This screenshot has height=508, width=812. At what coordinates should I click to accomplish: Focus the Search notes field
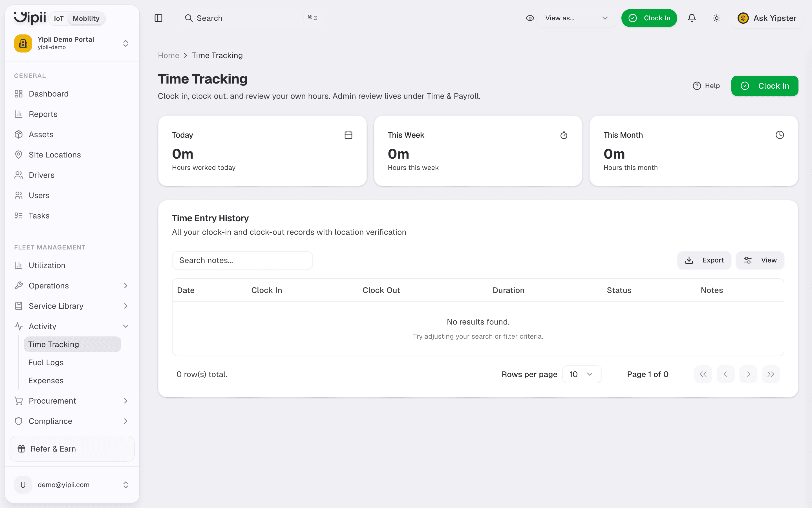pyautogui.click(x=242, y=260)
